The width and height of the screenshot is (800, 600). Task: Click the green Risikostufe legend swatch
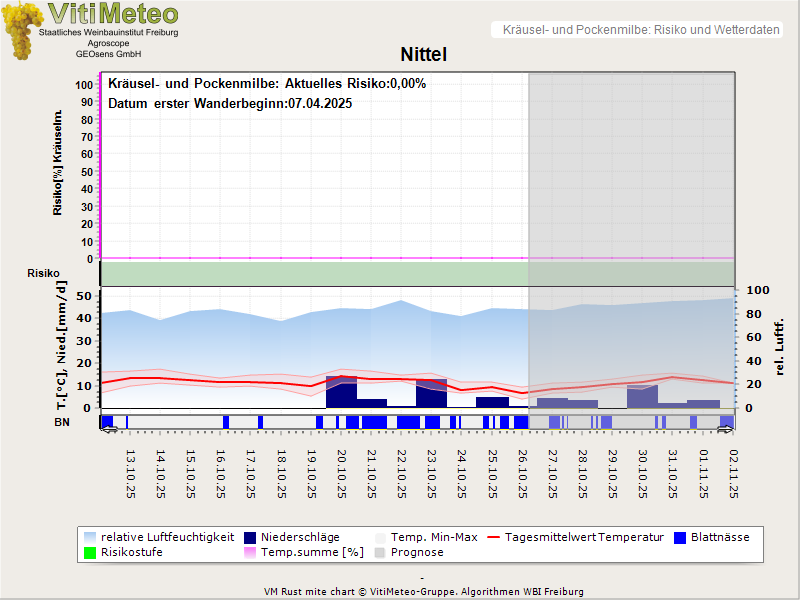pyautogui.click(x=91, y=552)
